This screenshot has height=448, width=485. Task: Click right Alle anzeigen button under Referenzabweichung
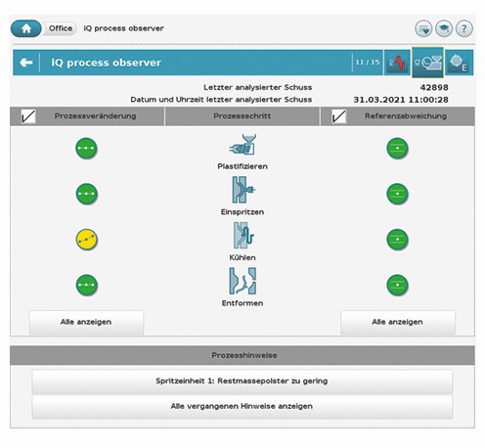pos(398,322)
